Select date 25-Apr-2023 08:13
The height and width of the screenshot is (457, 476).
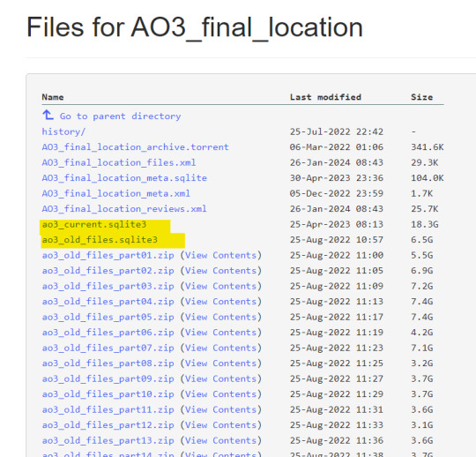coord(337,224)
